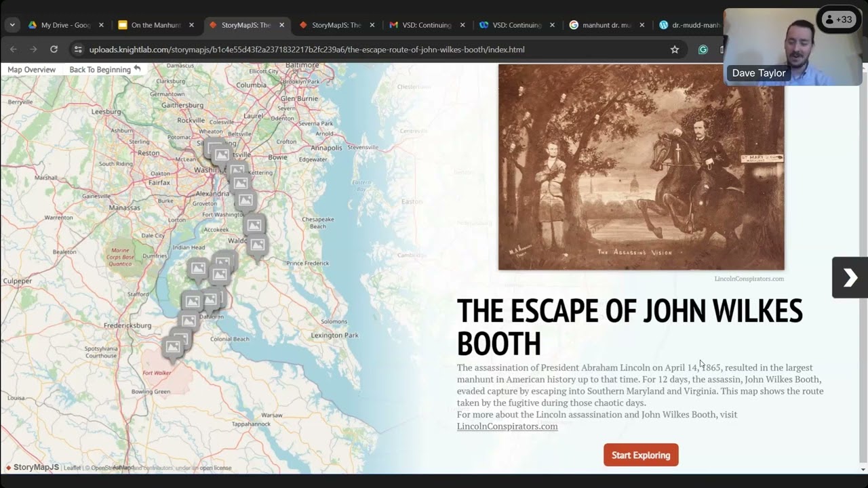Image resolution: width=868 pixels, height=488 pixels.
Task: Click the Prince Frederick map label
Action: coord(307,263)
